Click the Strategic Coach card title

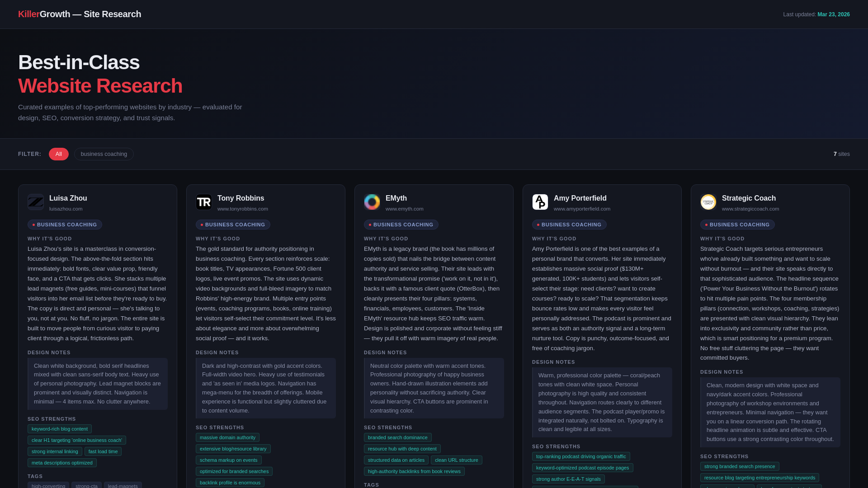tap(749, 198)
